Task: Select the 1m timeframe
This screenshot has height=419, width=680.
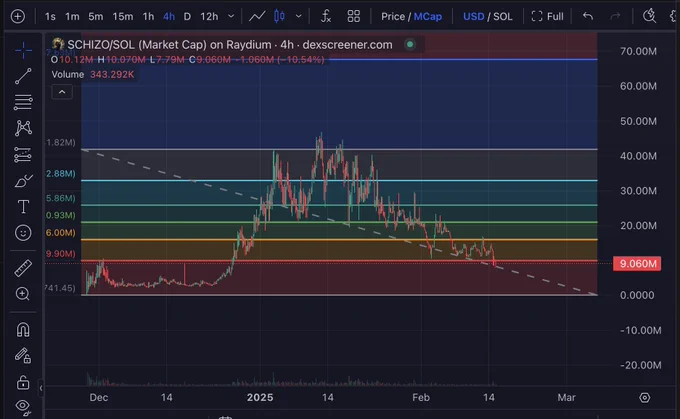Action: pos(72,16)
